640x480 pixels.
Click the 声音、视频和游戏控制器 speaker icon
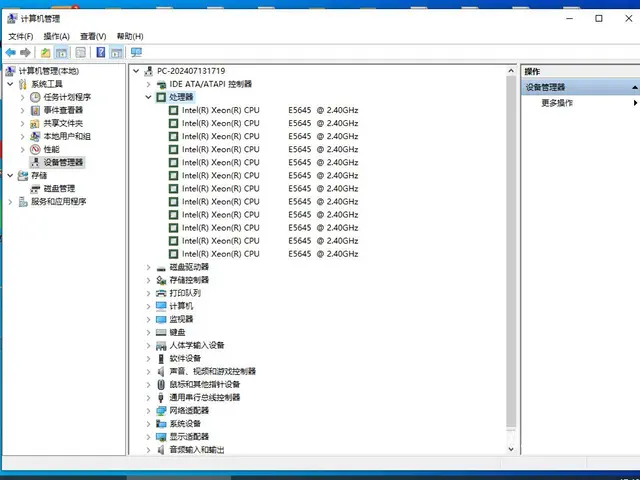161,371
